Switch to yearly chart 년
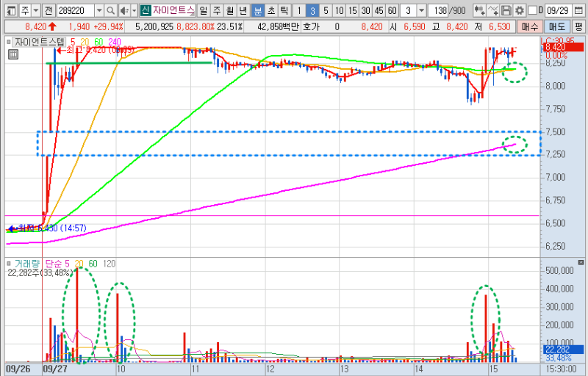 (243, 10)
